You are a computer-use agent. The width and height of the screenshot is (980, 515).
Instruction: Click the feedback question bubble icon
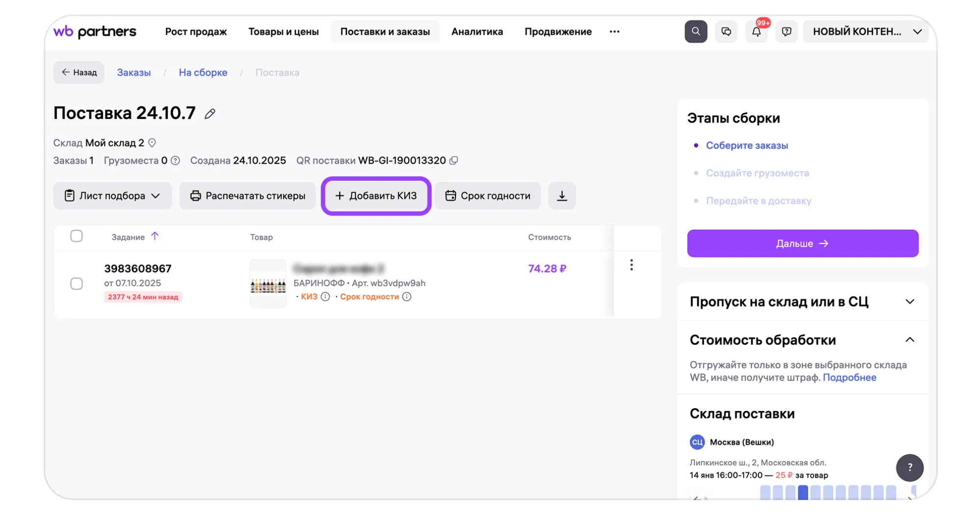(x=786, y=31)
